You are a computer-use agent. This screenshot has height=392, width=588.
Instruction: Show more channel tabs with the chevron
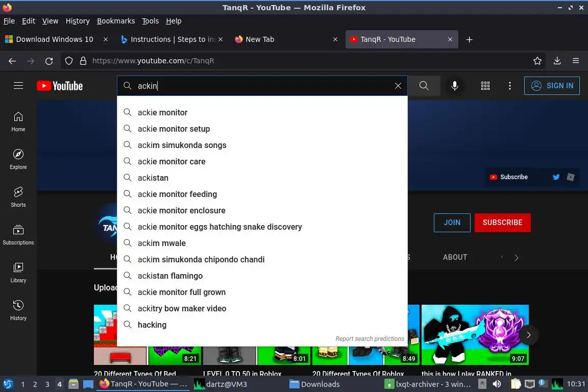coord(517,258)
